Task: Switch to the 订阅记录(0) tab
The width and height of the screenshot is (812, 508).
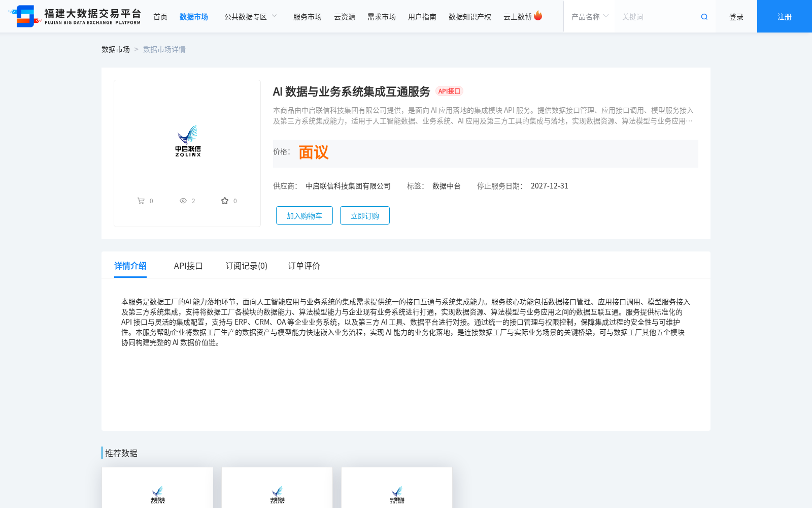Action: pos(247,266)
